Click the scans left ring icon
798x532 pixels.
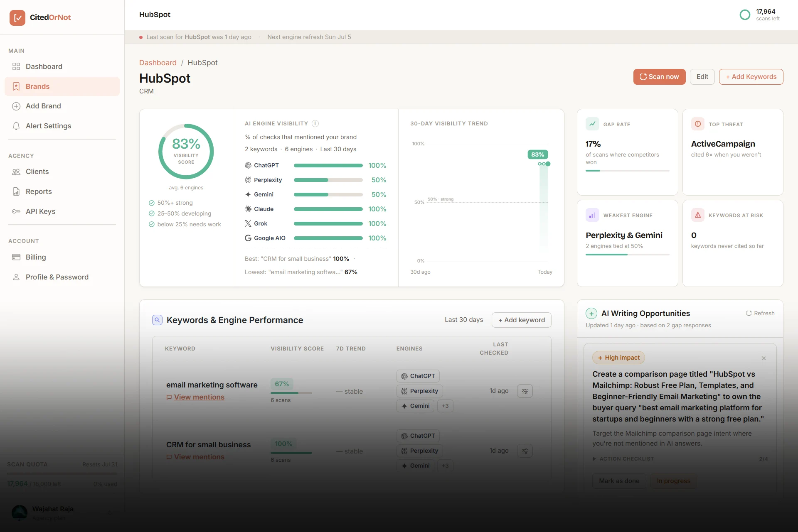[745, 15]
